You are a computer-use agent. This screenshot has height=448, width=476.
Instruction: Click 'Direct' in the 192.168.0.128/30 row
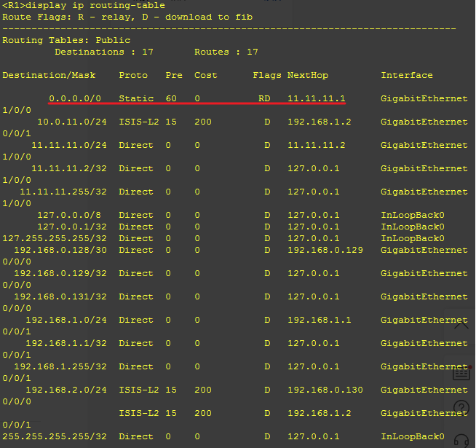(x=136, y=250)
